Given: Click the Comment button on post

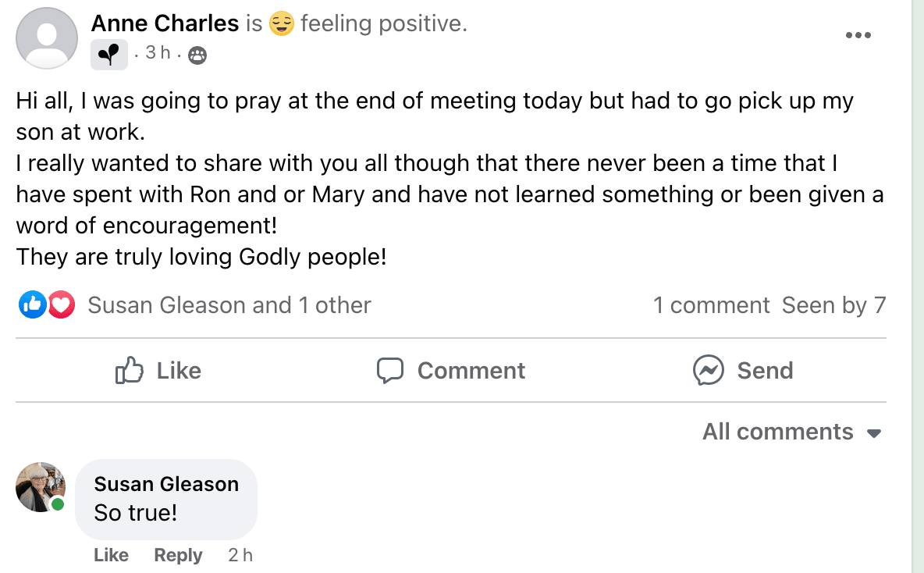Looking at the screenshot, I should point(451,370).
